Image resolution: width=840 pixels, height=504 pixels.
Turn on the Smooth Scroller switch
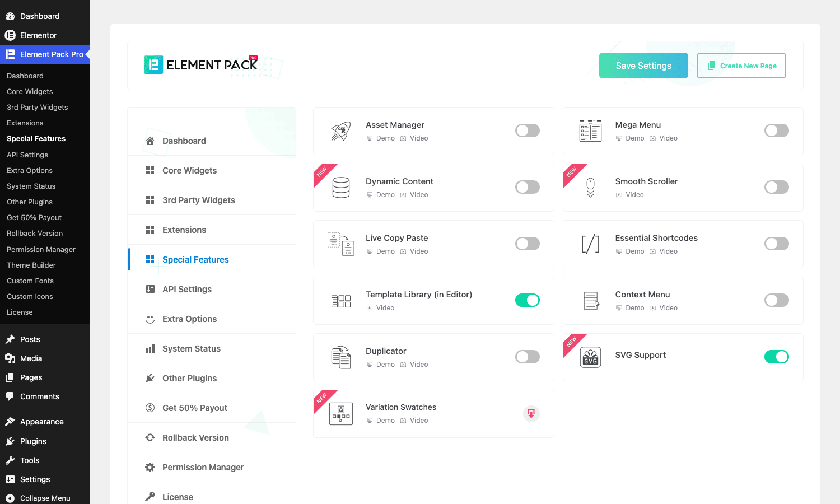tap(777, 187)
